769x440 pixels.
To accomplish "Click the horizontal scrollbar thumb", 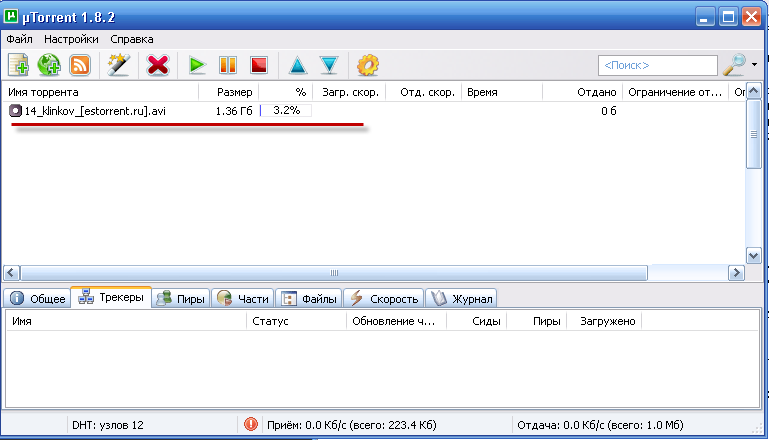I will pyautogui.click(x=334, y=273).
